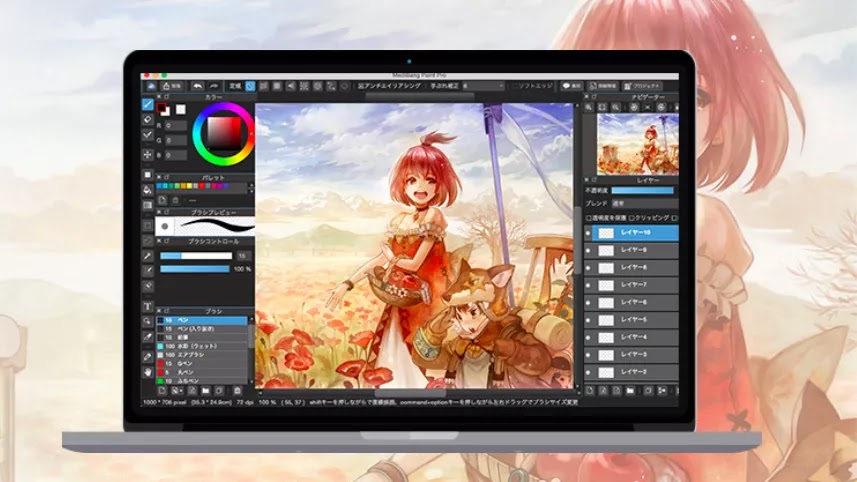Click the highlighted blue snap-off icon
Image resolution: width=857 pixels, height=482 pixels.
click(x=250, y=86)
